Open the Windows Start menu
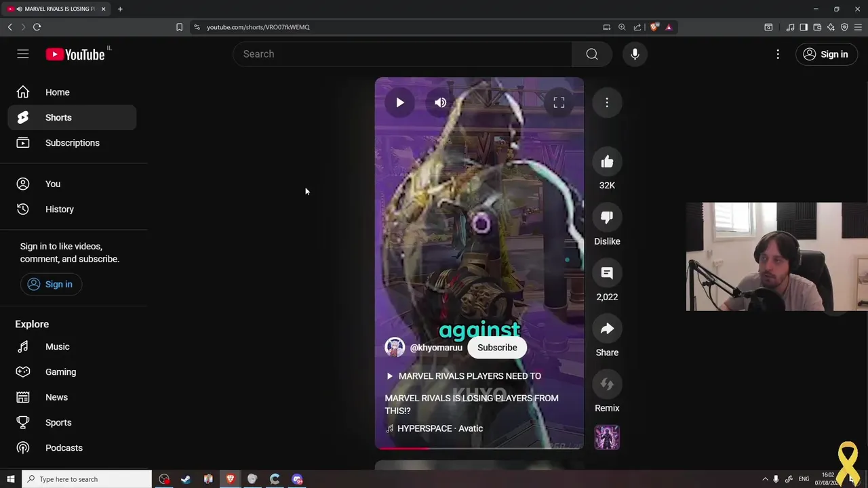Screen dimensions: 868x488 [10, 479]
